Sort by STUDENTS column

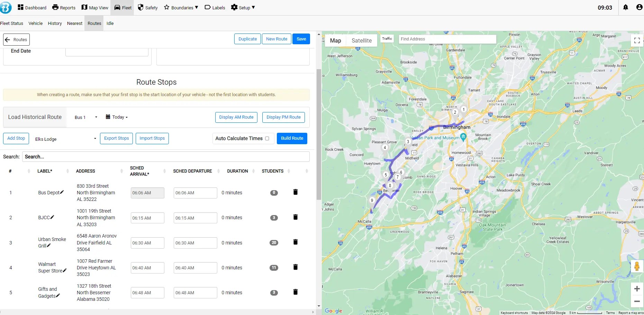(x=276, y=171)
